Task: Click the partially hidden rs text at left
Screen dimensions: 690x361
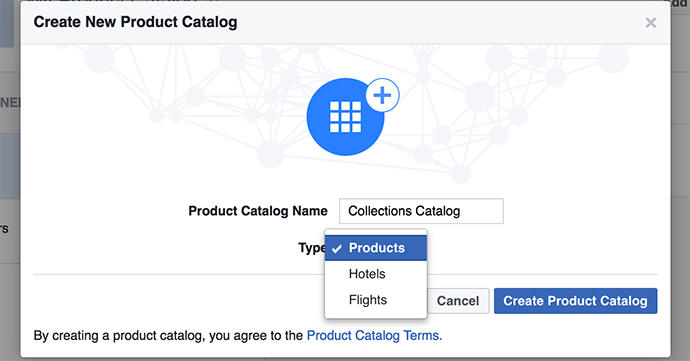Action: tap(4, 229)
